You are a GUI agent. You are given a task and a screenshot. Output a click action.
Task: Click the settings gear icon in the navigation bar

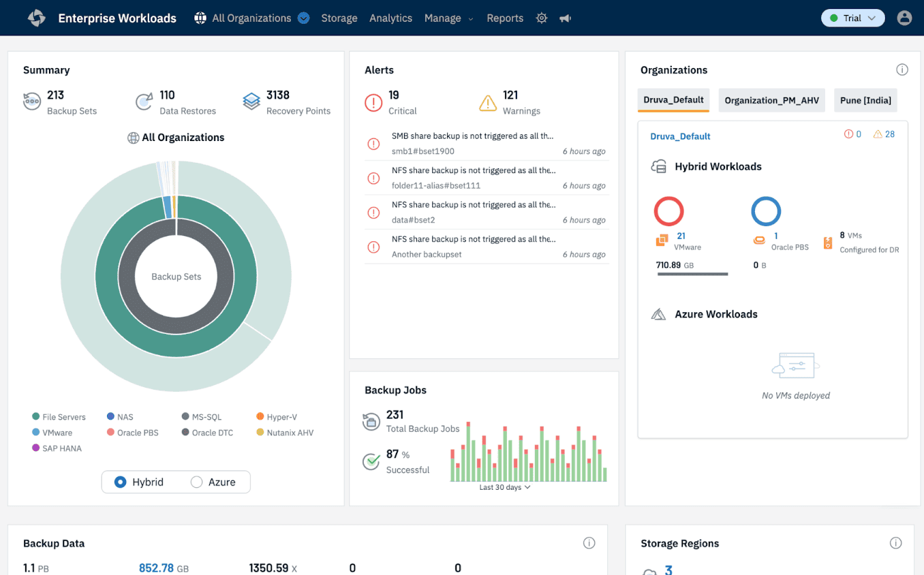[x=541, y=18]
